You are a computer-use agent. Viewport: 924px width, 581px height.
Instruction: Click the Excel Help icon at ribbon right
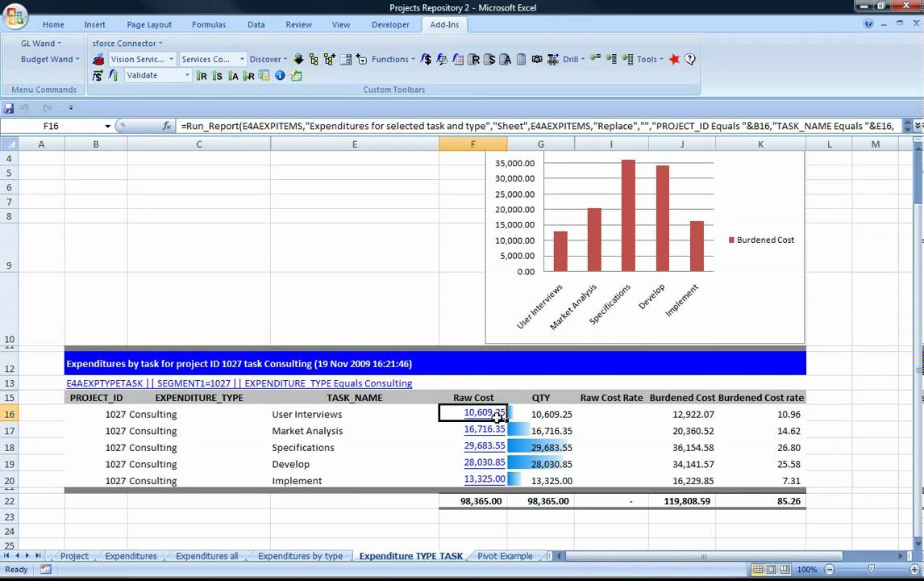(868, 23)
